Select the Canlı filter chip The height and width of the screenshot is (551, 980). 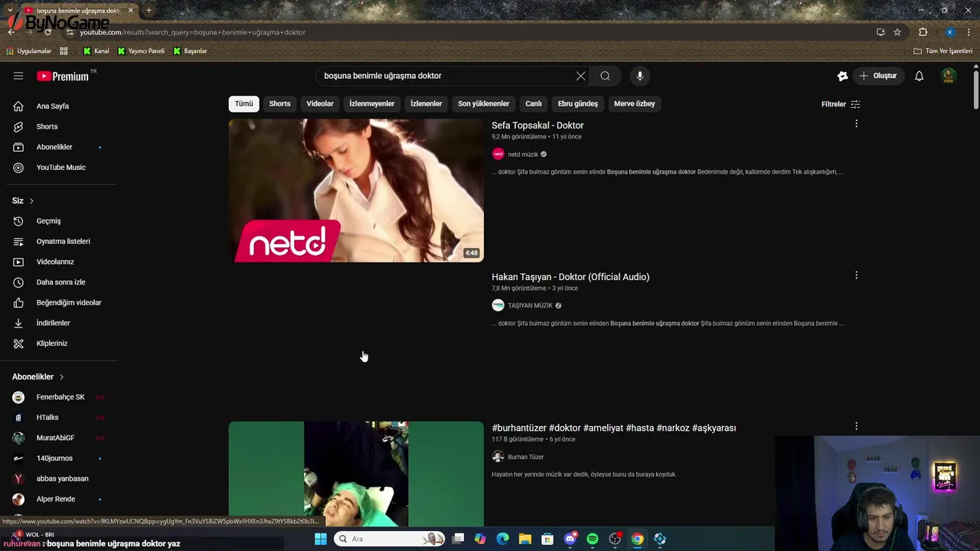pos(534,103)
